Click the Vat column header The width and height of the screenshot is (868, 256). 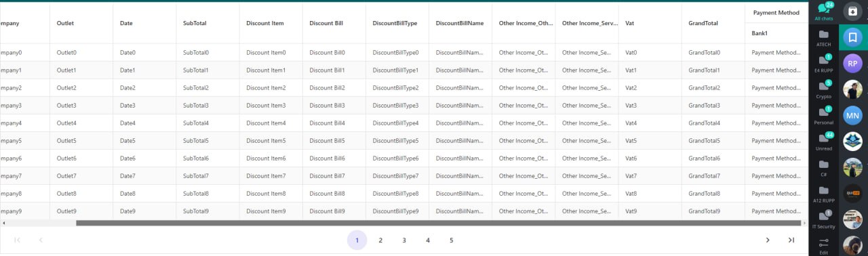click(650, 23)
